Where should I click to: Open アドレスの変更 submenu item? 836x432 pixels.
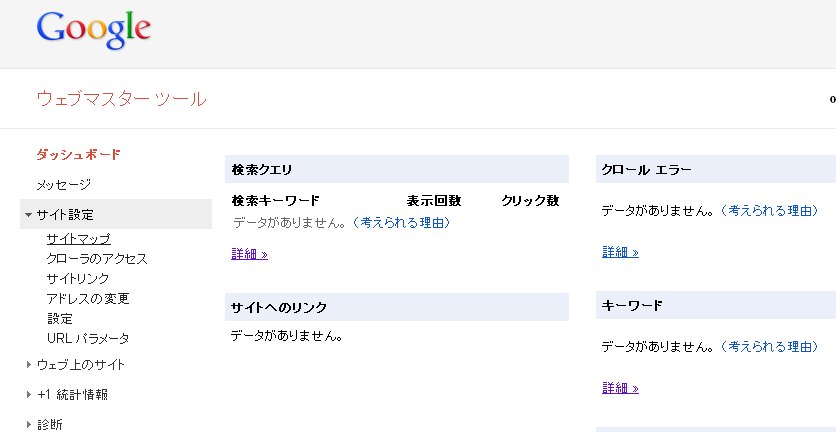click(88, 298)
